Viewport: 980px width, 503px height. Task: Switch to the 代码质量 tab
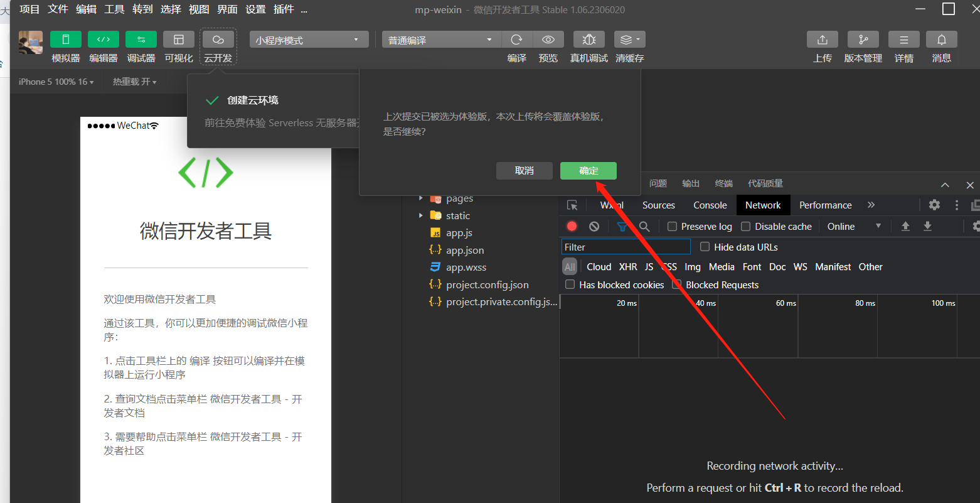pos(765,183)
